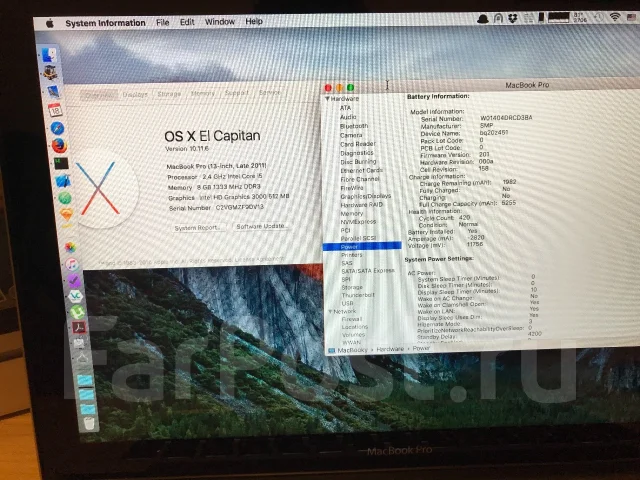Select Hardware RAID in the sidebar
The width and height of the screenshot is (640, 480).
(362, 205)
